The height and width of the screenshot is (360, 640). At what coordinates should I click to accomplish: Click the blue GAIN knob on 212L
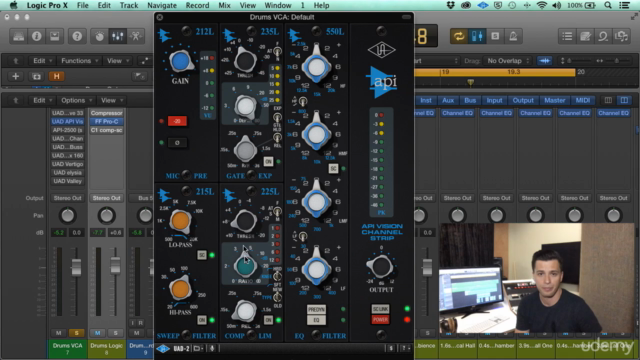pos(181,61)
